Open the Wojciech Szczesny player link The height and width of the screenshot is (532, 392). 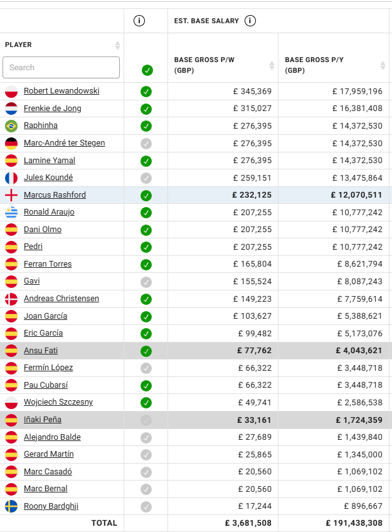[58, 402]
